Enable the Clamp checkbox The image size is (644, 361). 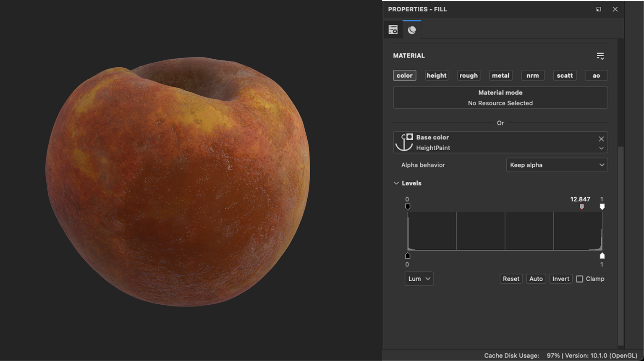[580, 279]
